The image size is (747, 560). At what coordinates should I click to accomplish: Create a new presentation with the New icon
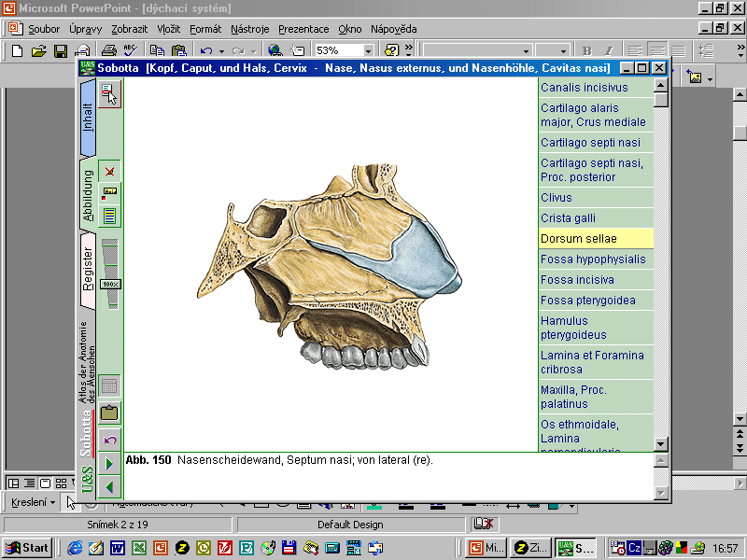17,50
